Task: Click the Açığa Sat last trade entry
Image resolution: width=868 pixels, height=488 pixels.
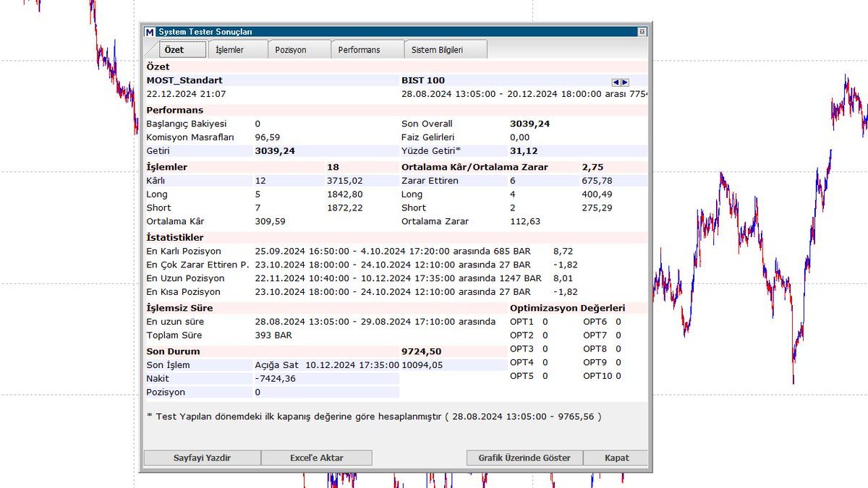Action: [x=277, y=366]
